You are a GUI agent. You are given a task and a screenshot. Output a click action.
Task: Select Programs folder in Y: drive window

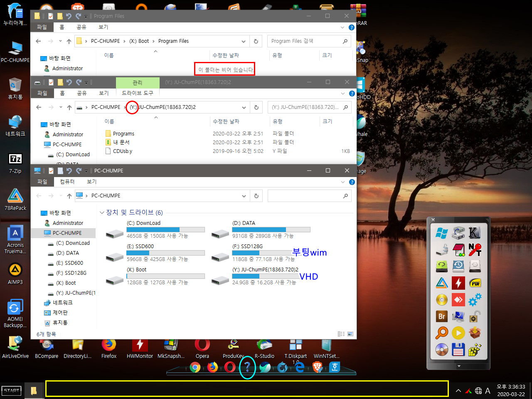(x=123, y=134)
